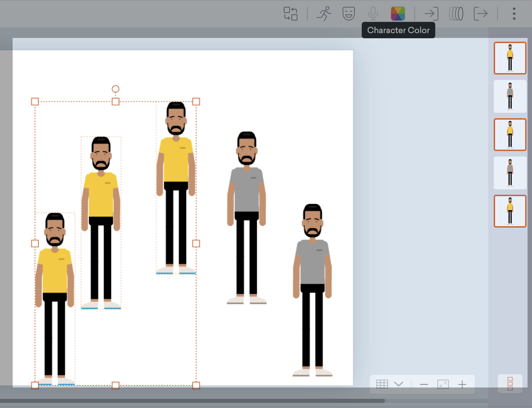The height and width of the screenshot is (408, 532).
Task: Open the Enter animation icon
Action: (431, 14)
